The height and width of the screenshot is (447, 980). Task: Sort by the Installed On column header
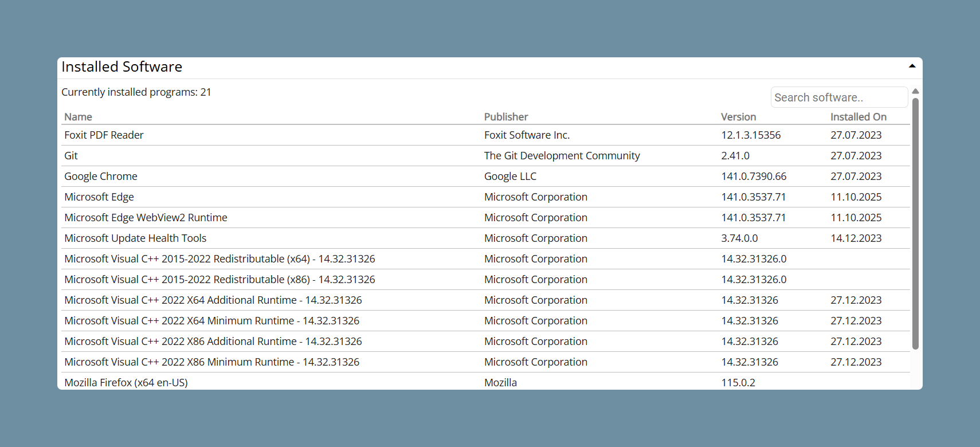coord(859,117)
